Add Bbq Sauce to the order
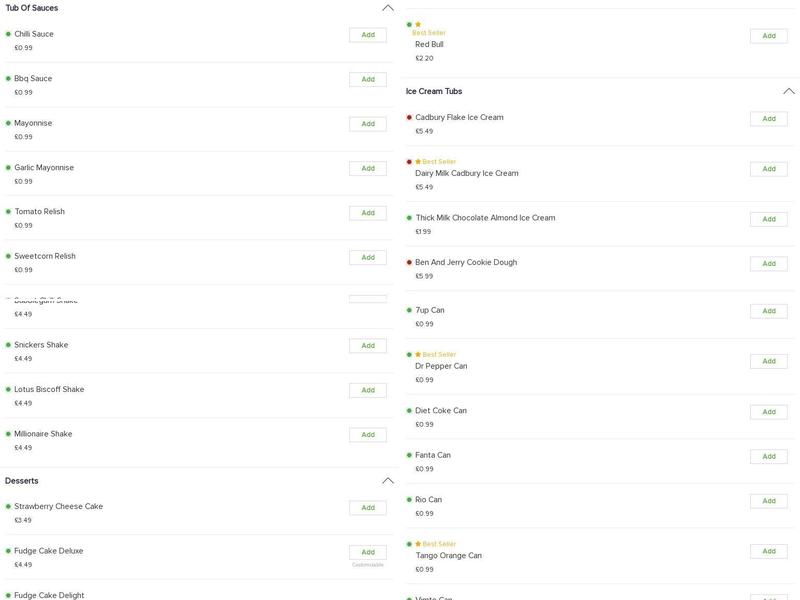Image resolution: width=800 pixels, height=600 pixels. (x=367, y=79)
